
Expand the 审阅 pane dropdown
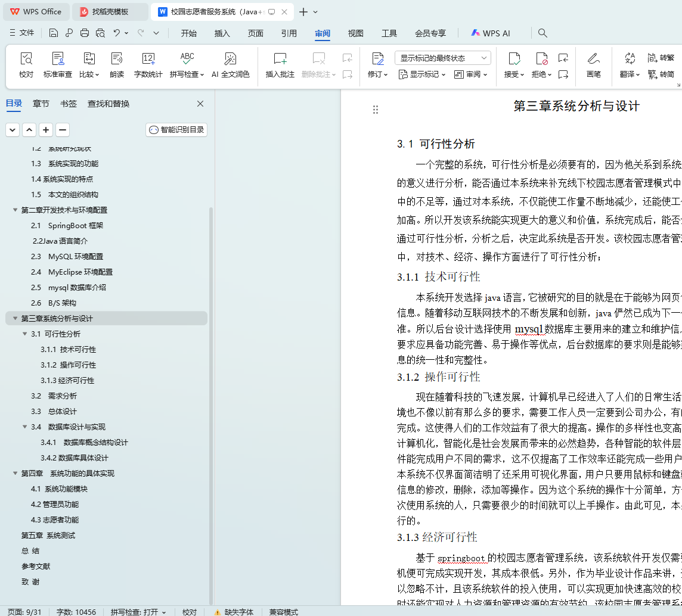coord(470,74)
